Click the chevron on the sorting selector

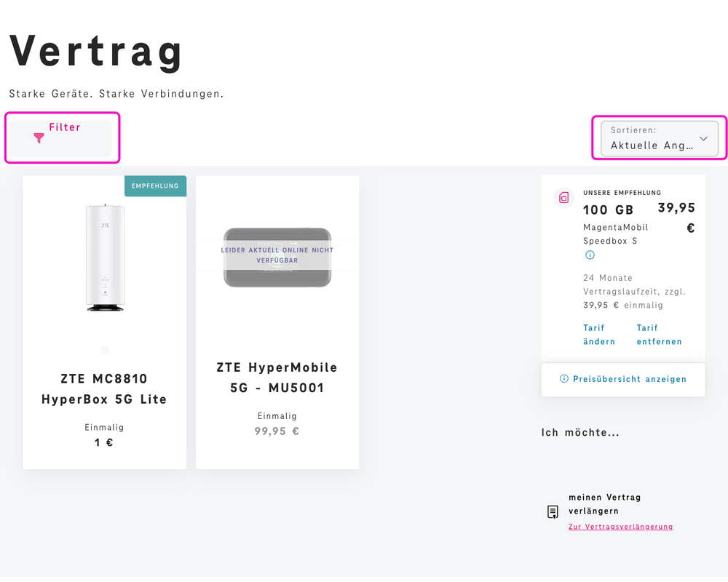click(x=703, y=138)
